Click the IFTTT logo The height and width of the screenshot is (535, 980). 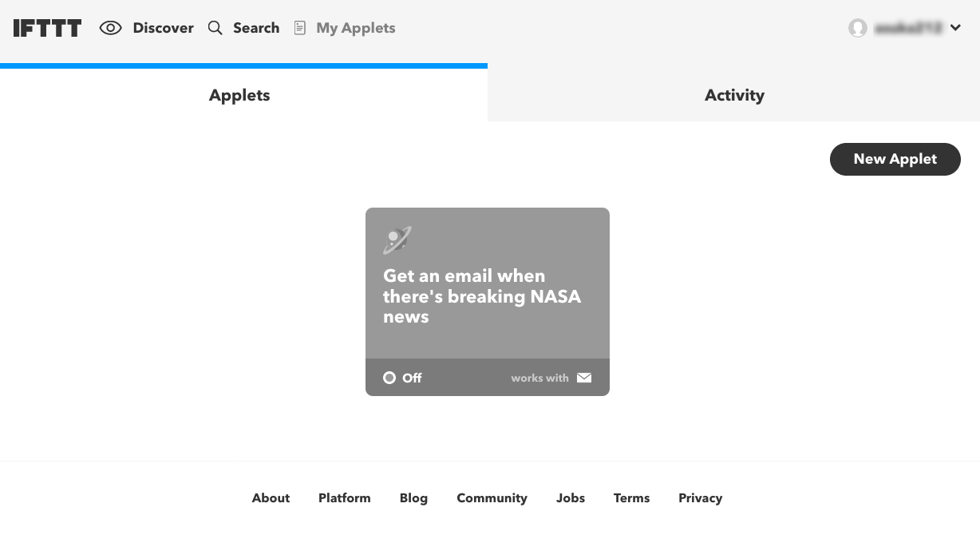click(x=47, y=28)
